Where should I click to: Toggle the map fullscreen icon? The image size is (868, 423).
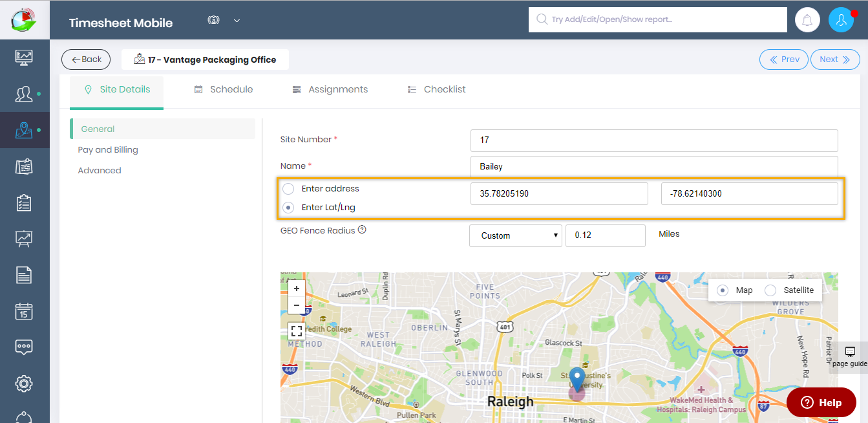click(x=297, y=331)
